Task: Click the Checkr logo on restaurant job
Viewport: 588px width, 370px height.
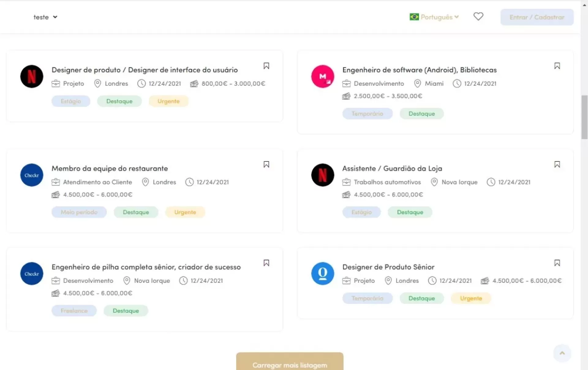Action: 32,175
